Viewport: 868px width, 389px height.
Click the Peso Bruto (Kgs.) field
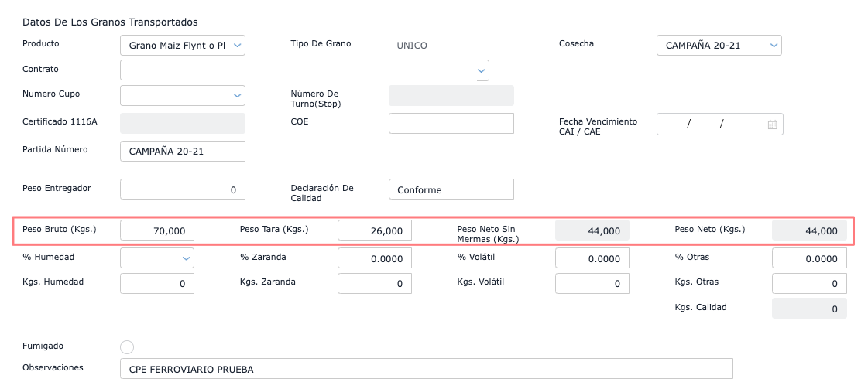157,230
